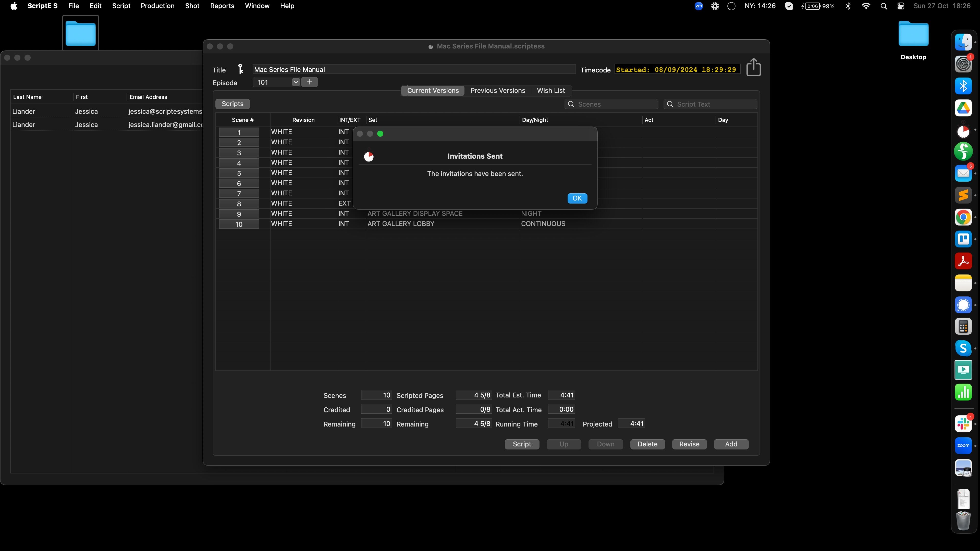The image size is (980, 551).
Task: Open Google Chrome from the dock
Action: point(963,217)
